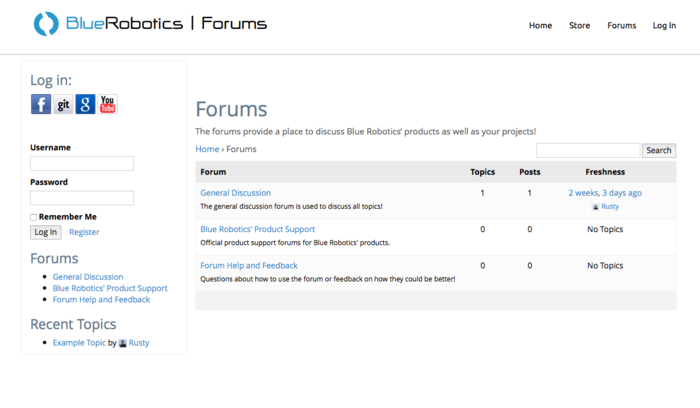Click the Blue Robotics logo icon
Viewport: 700px width, 408px height.
[46, 24]
